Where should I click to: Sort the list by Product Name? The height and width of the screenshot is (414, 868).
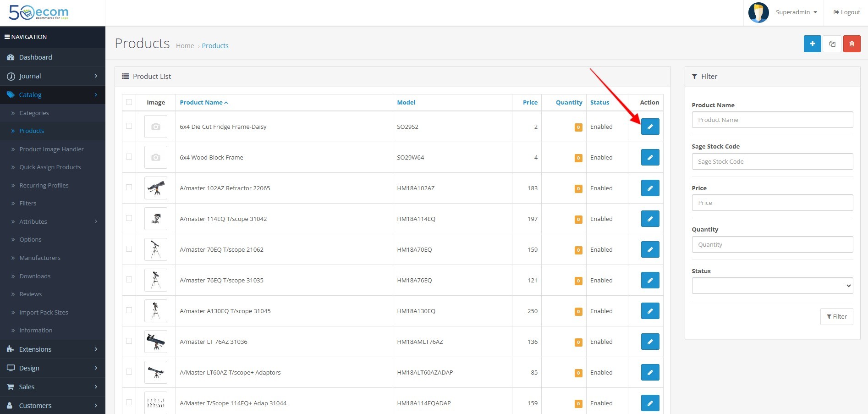pos(203,102)
